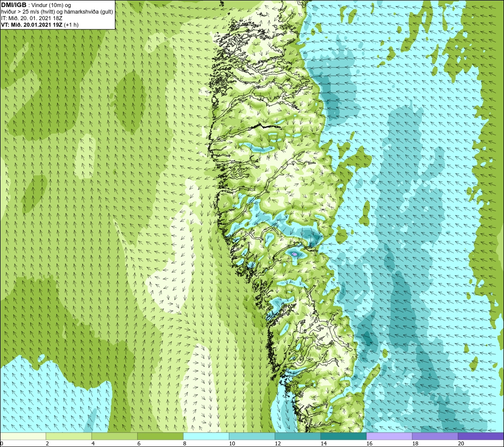Click the 18–20 m/s purple legend swatch
Image resolution: width=504 pixels, height=447 pixels.
pyautogui.click(x=435, y=436)
